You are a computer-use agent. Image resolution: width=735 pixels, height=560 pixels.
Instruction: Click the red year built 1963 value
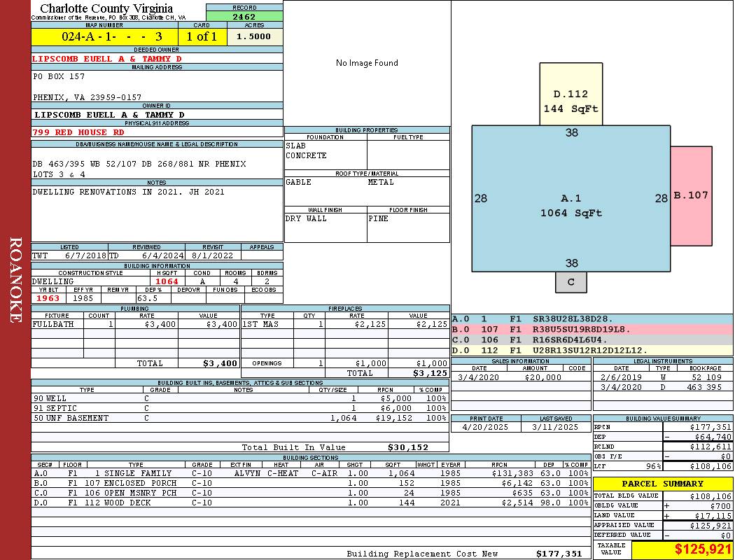[48, 298]
